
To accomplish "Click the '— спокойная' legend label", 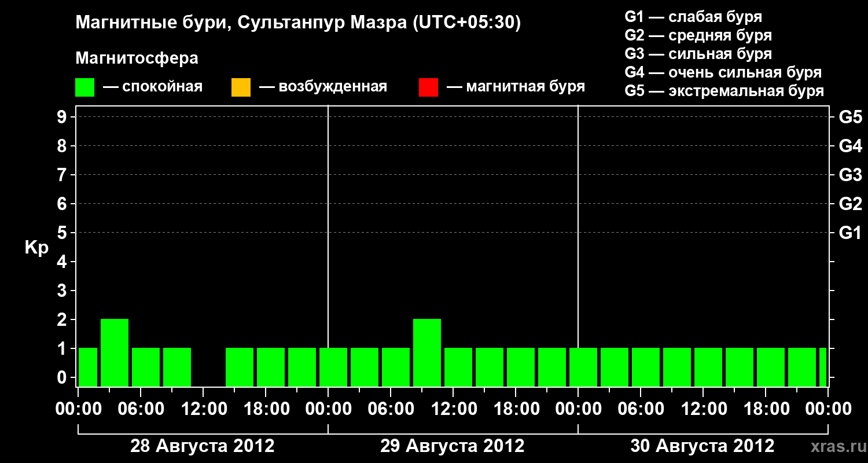I will coord(153,87).
